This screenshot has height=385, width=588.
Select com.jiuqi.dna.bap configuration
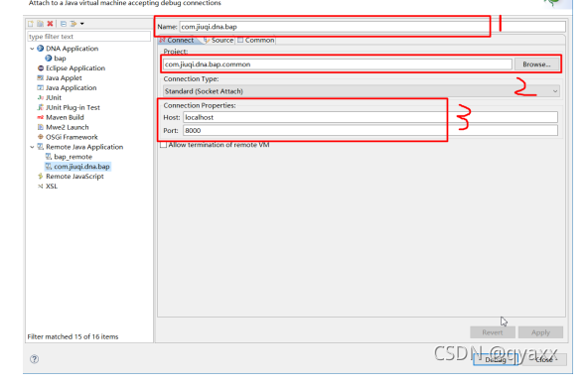click(x=81, y=167)
